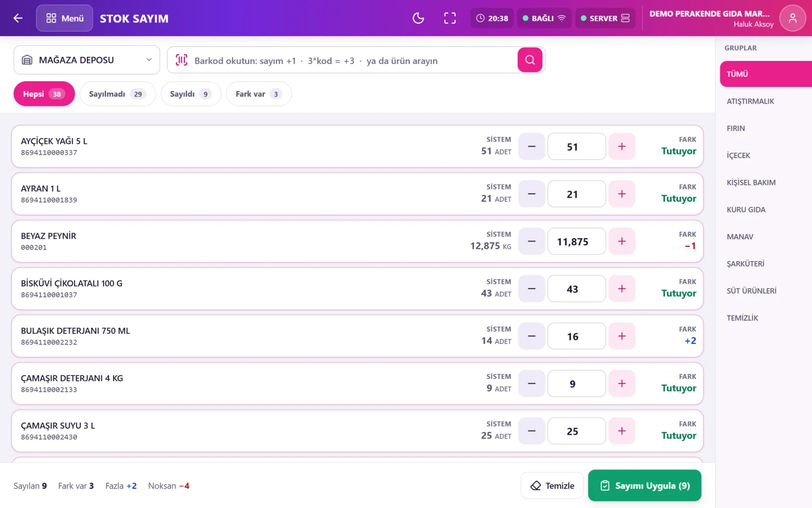Check the BAĞLI connection status

coord(544,18)
